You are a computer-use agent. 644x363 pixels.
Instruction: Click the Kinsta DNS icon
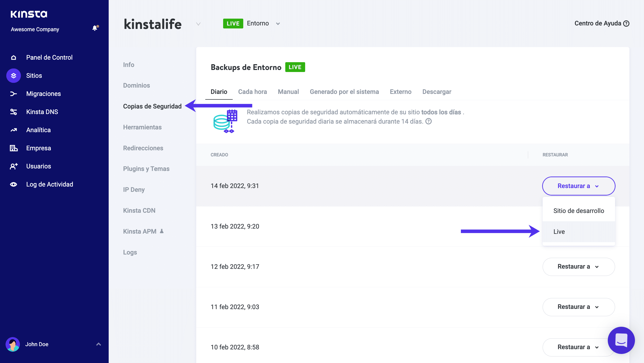(x=14, y=112)
